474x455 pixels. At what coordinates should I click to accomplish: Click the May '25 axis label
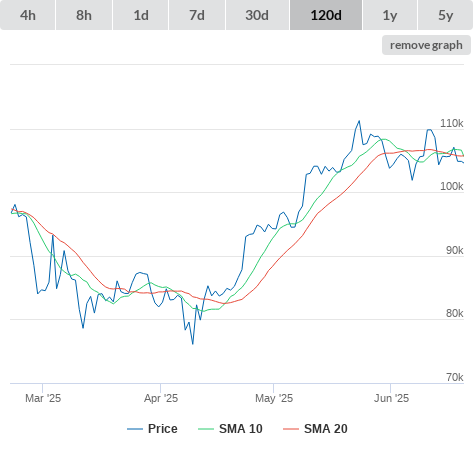click(x=274, y=398)
